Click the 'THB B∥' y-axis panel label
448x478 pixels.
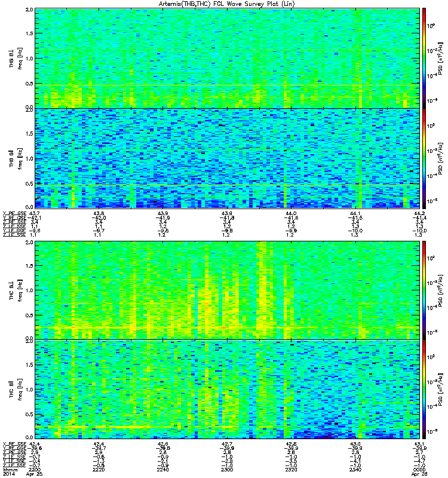tap(11, 158)
